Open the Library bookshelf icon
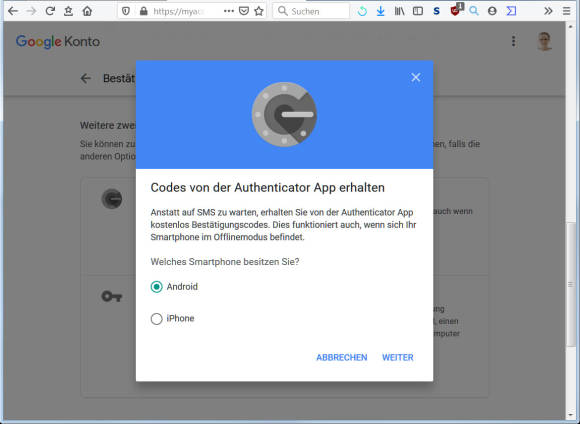This screenshot has height=424, width=580. 399,11
